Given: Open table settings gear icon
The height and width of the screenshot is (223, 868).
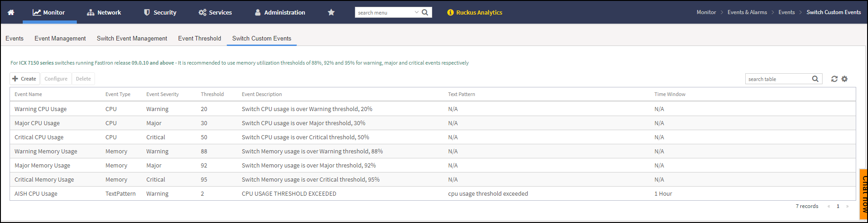Looking at the screenshot, I should click(844, 79).
